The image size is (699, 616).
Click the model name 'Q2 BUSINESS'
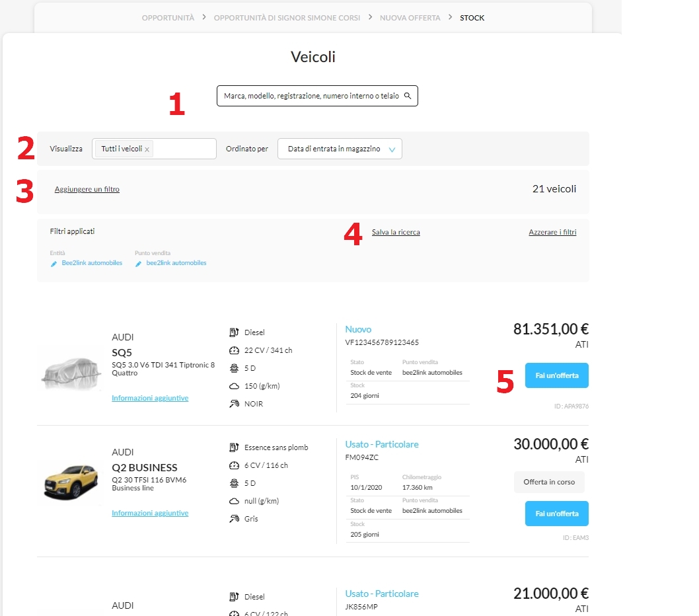pyautogui.click(x=145, y=467)
